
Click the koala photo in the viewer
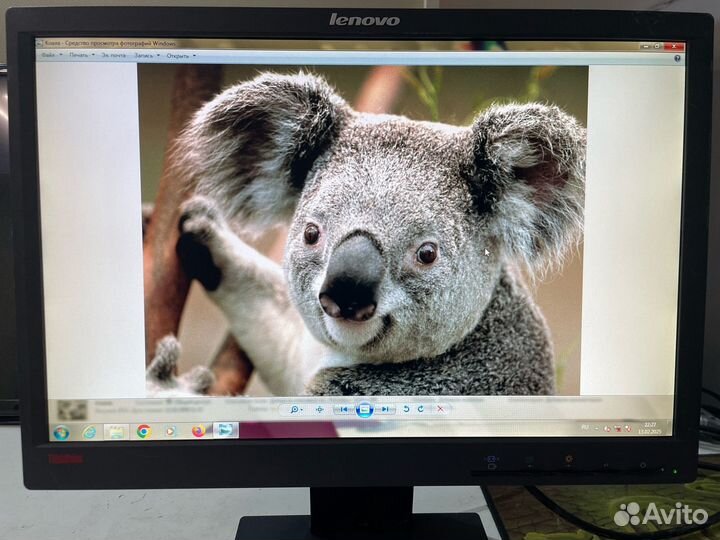pos(362,230)
